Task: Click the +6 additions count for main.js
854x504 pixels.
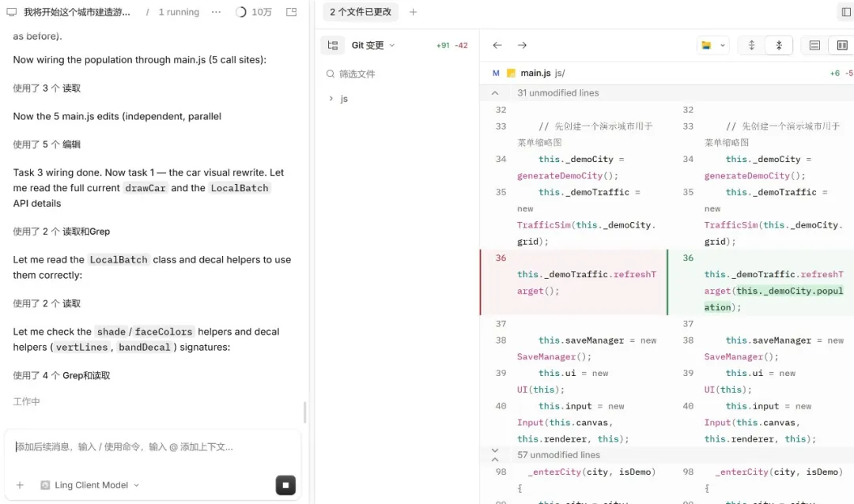Action: point(835,73)
